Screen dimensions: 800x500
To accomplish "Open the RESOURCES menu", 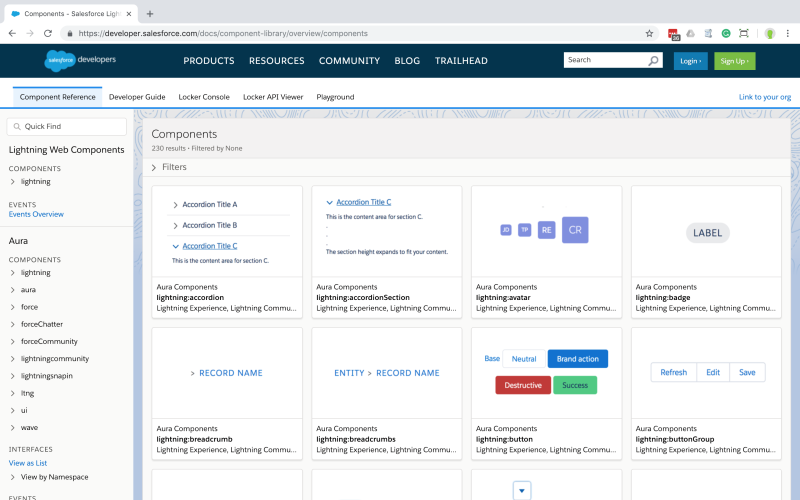I will (277, 61).
